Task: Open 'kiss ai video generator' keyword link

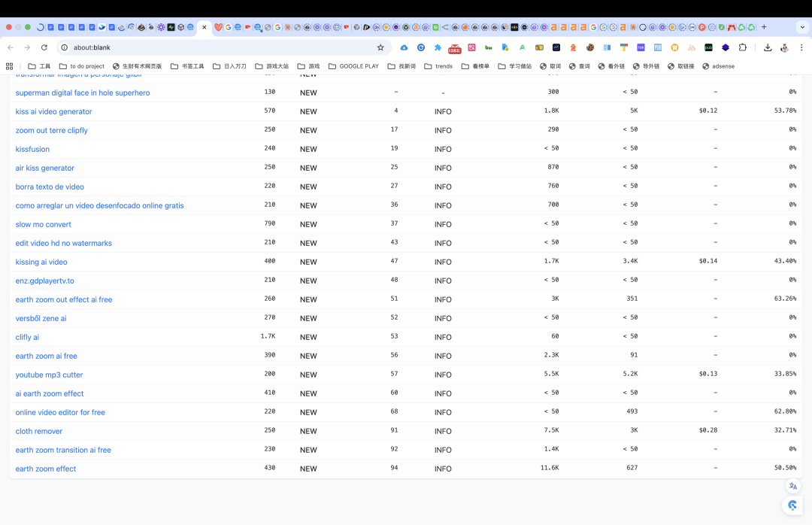Action: (x=54, y=111)
